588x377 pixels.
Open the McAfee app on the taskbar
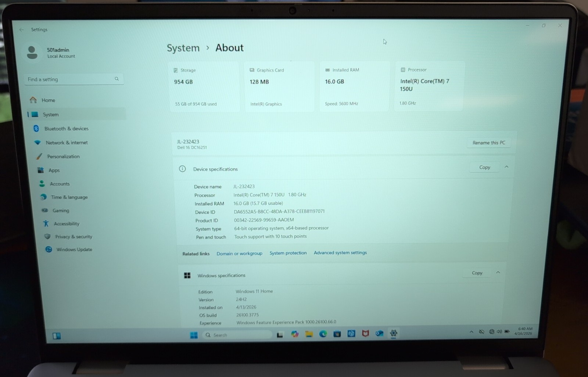365,333
